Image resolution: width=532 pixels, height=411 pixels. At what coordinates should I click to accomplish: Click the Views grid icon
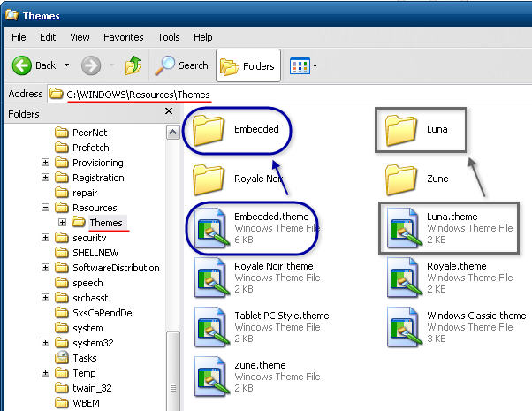[x=300, y=65]
